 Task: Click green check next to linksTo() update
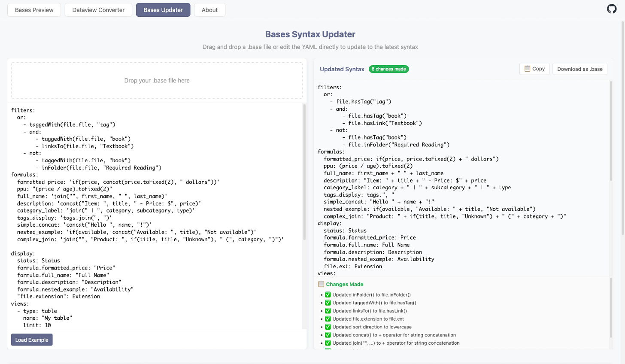pyautogui.click(x=328, y=311)
